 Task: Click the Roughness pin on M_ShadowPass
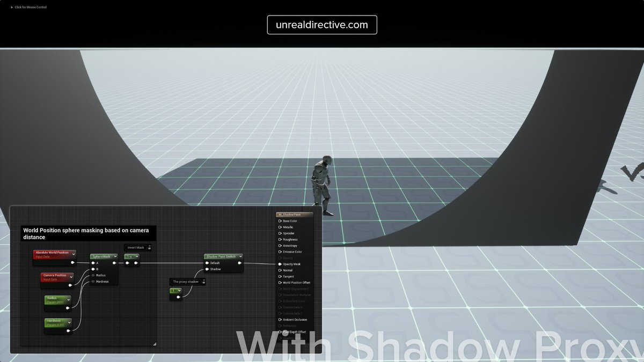click(280, 240)
